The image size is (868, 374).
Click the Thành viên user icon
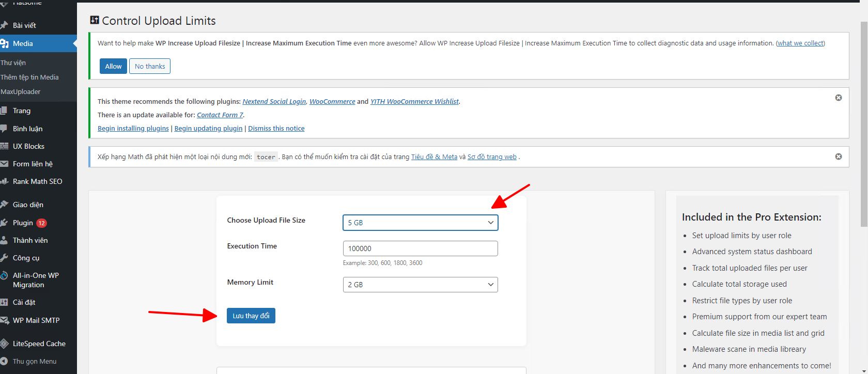[4, 240]
